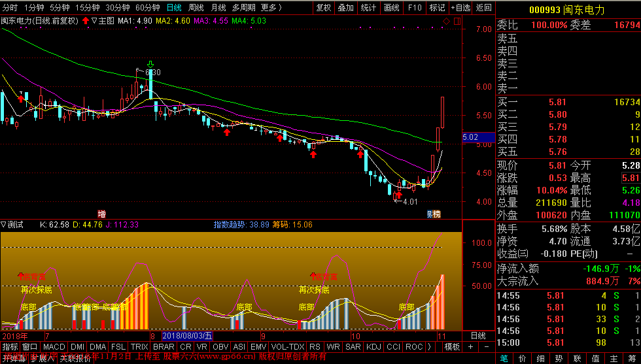The image size is (641, 364).
Task: Switch to 值 value tab
Action: 596,359
